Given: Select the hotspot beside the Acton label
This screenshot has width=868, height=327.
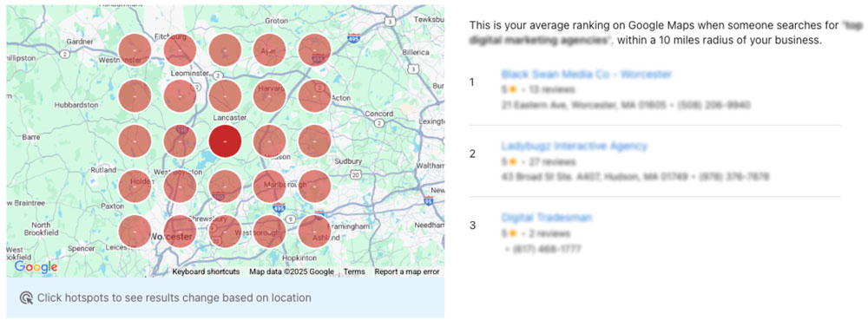Looking at the screenshot, I should click(x=314, y=95).
